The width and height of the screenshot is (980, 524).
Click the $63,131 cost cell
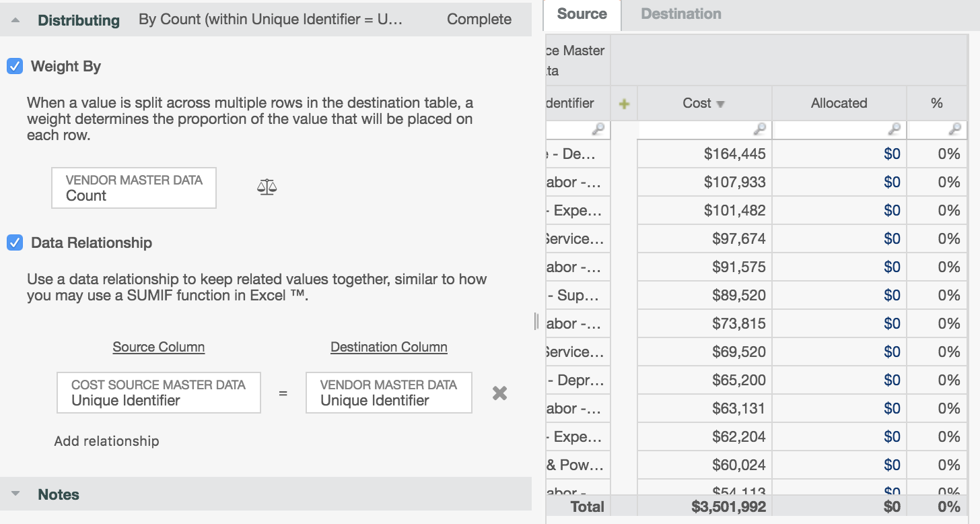[x=704, y=408]
